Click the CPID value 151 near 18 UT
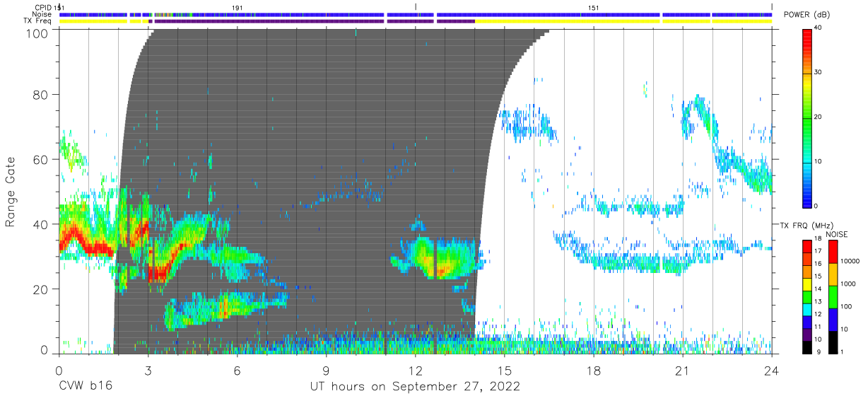868x401 pixels. [594, 8]
